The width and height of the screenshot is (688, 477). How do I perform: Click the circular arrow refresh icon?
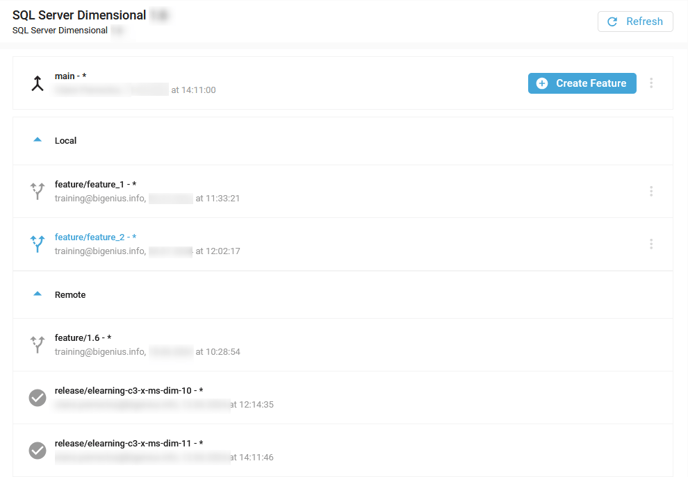(612, 22)
